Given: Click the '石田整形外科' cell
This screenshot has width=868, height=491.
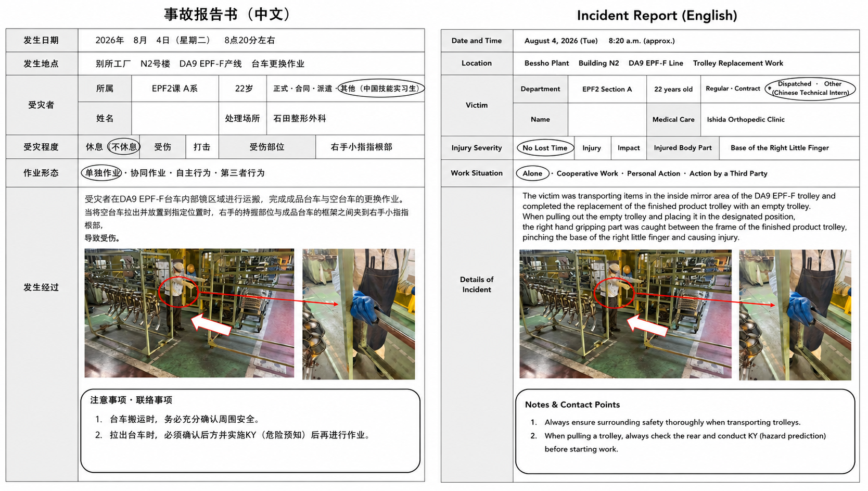Looking at the screenshot, I should pos(346,118).
